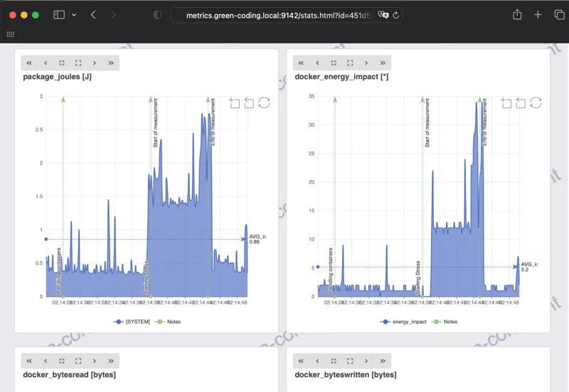
Task: Shrink the docker_bytesread chart
Action: pos(62,361)
